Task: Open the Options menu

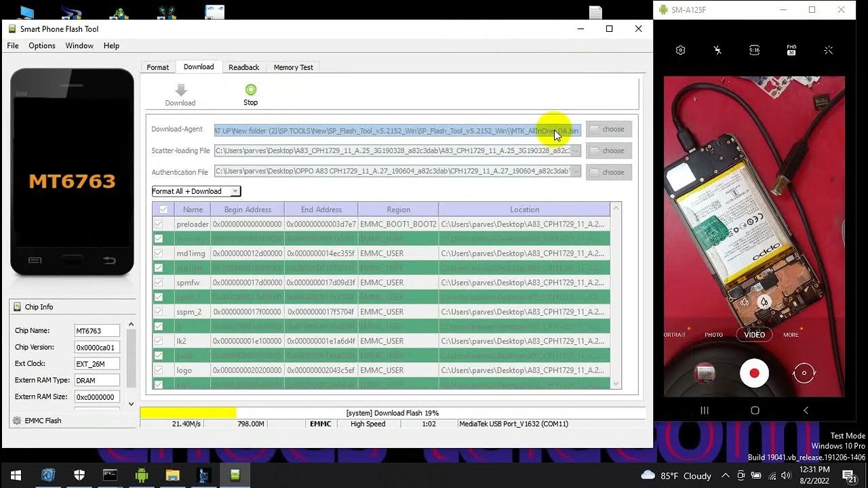Action: (42, 45)
